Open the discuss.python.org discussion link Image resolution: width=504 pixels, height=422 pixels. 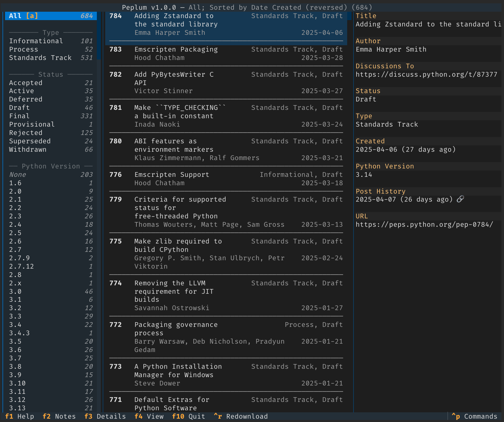coord(426,74)
